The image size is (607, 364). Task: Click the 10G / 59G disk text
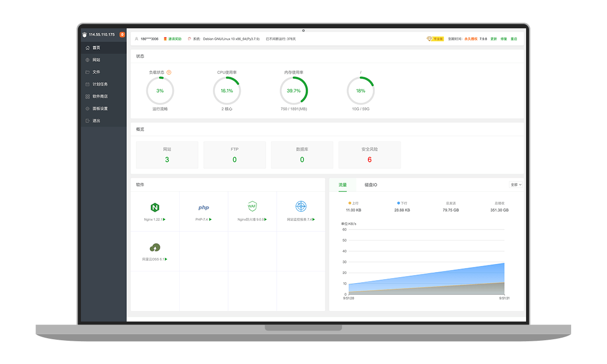click(x=361, y=109)
